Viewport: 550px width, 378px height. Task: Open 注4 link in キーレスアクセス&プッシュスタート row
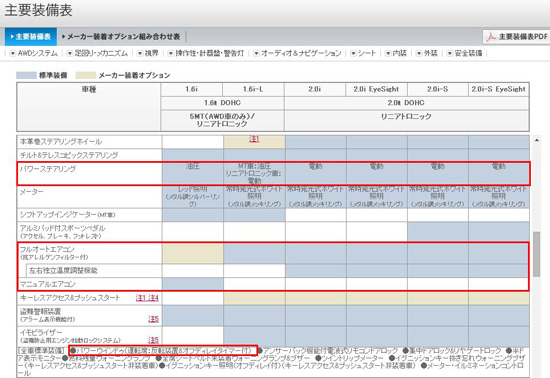pos(153,298)
